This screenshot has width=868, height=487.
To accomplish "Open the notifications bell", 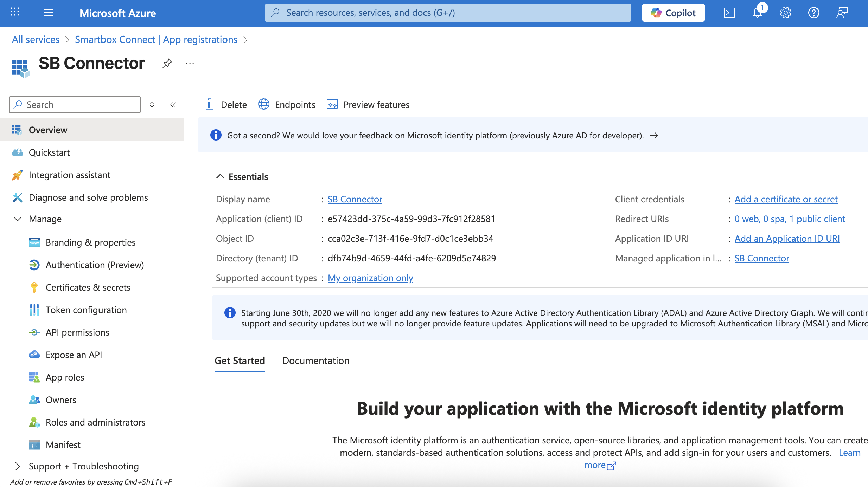I will [757, 13].
